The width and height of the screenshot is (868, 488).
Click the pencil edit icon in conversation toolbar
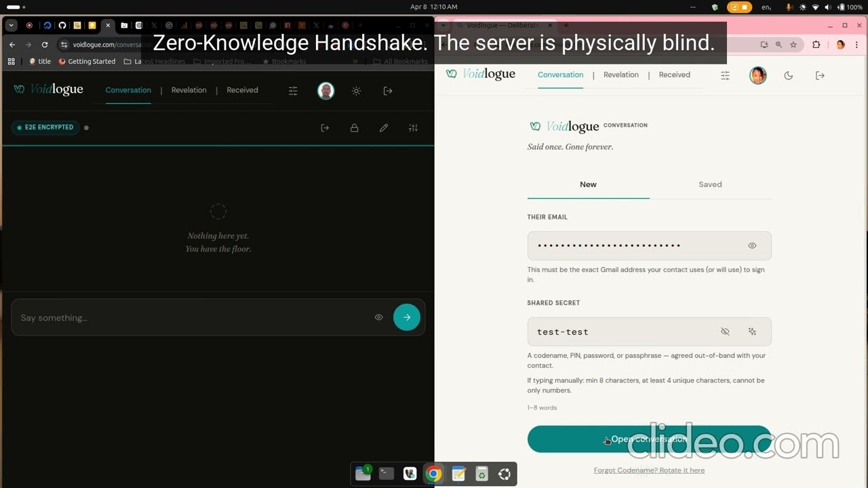tap(384, 127)
